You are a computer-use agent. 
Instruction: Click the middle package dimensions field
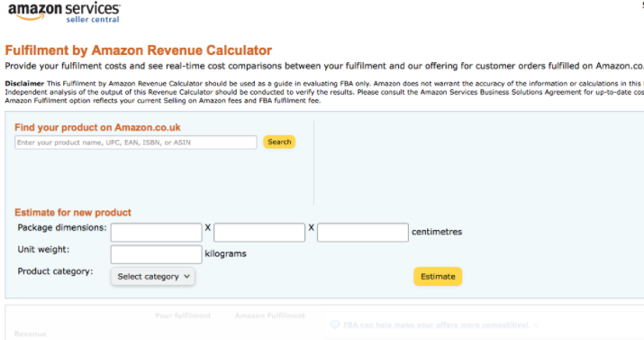point(259,233)
